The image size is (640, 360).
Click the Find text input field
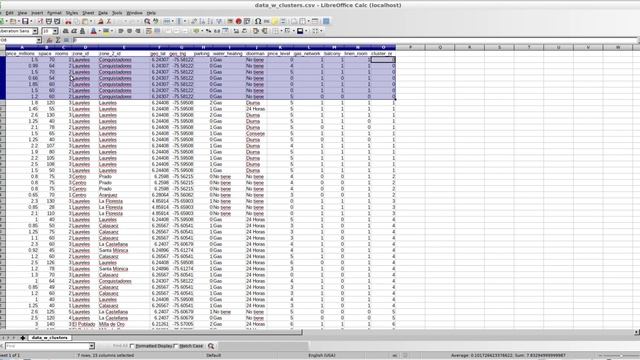click(x=47, y=346)
